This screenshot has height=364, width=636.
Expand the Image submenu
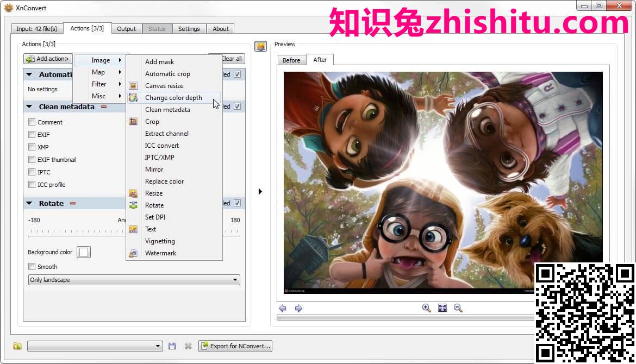tap(100, 60)
